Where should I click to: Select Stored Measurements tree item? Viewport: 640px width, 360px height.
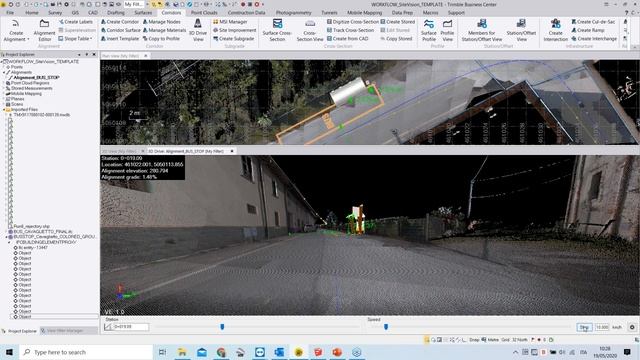[x=31, y=88]
